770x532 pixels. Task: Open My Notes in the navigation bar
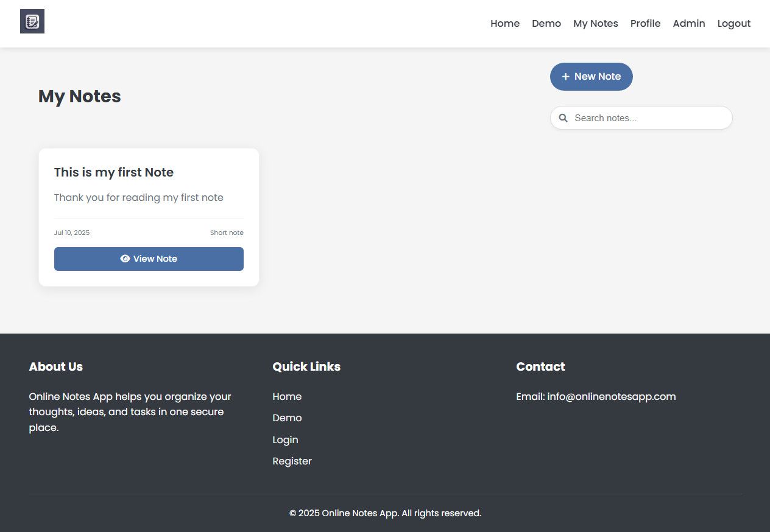click(x=595, y=24)
